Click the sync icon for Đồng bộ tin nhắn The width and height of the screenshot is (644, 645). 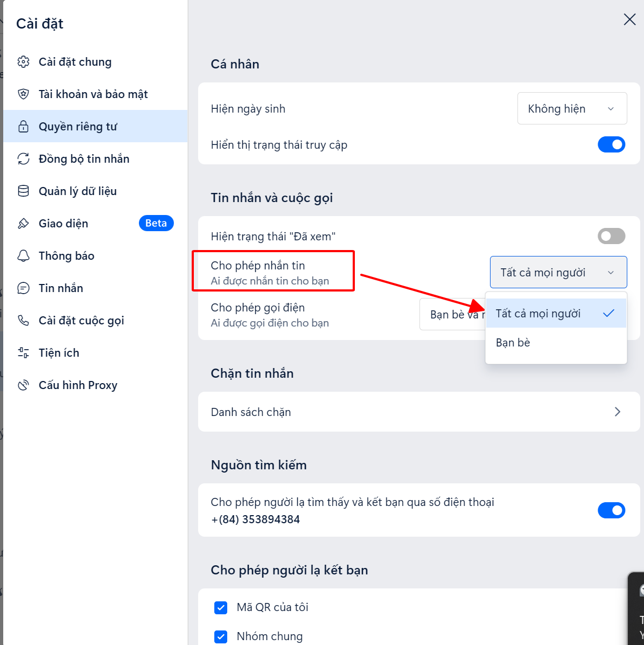24,159
